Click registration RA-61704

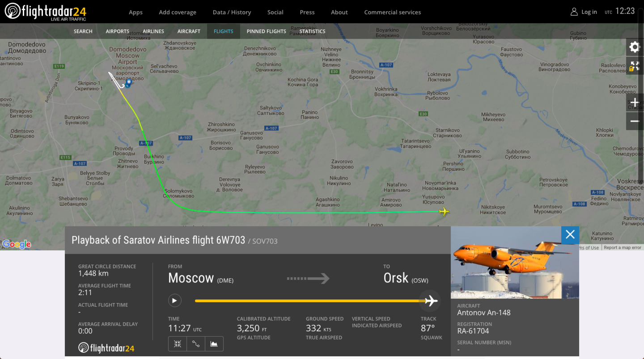(x=473, y=331)
